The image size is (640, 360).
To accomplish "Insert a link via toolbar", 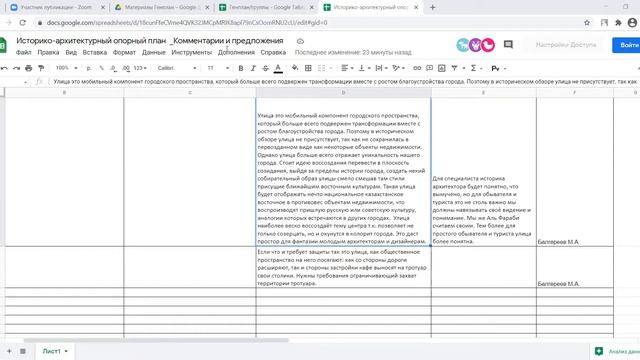I will [417, 68].
